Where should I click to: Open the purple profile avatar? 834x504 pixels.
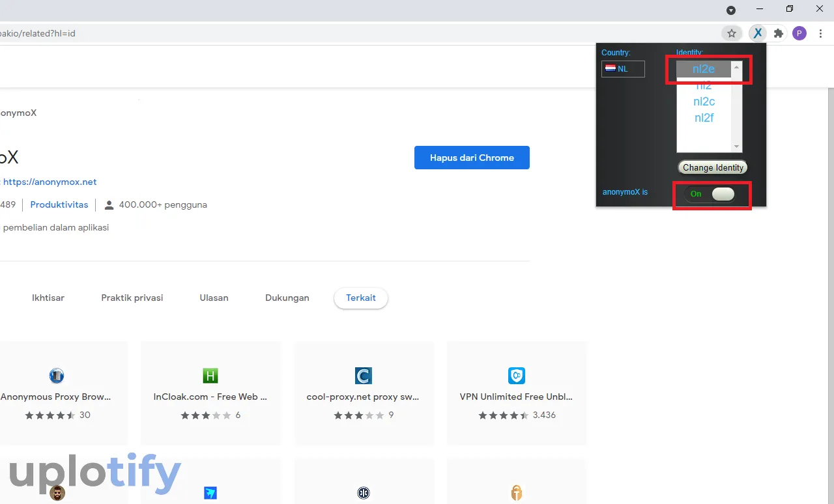click(799, 33)
